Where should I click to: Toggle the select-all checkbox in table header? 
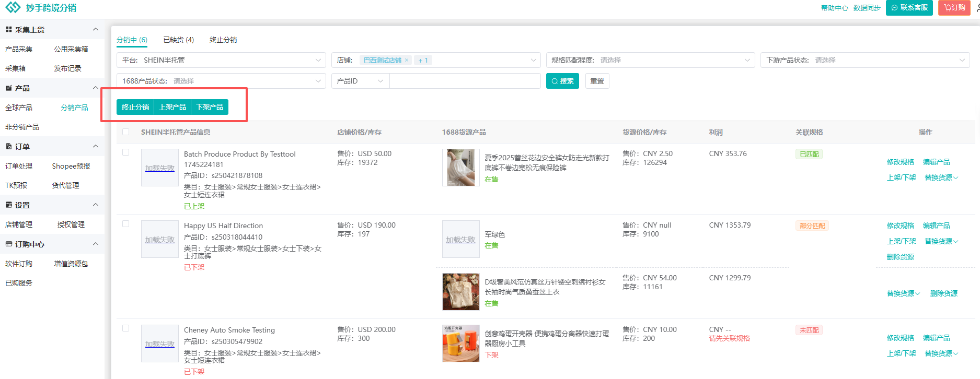(125, 132)
